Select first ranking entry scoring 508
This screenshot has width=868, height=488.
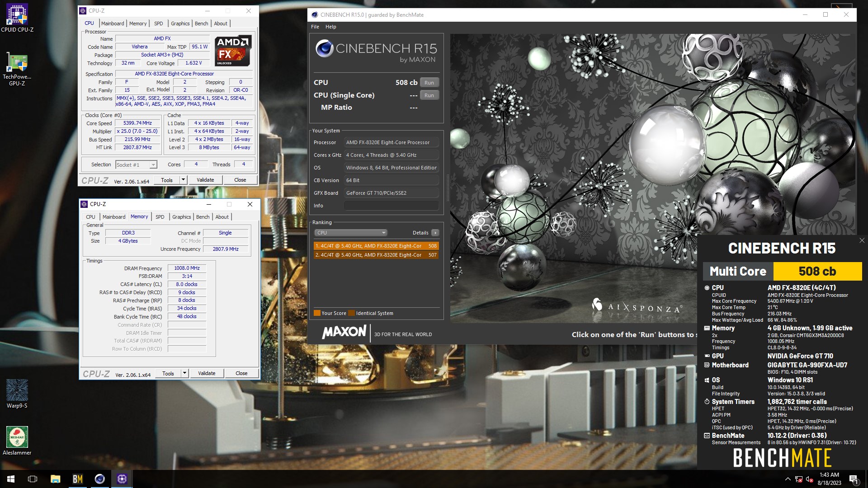[x=376, y=246]
